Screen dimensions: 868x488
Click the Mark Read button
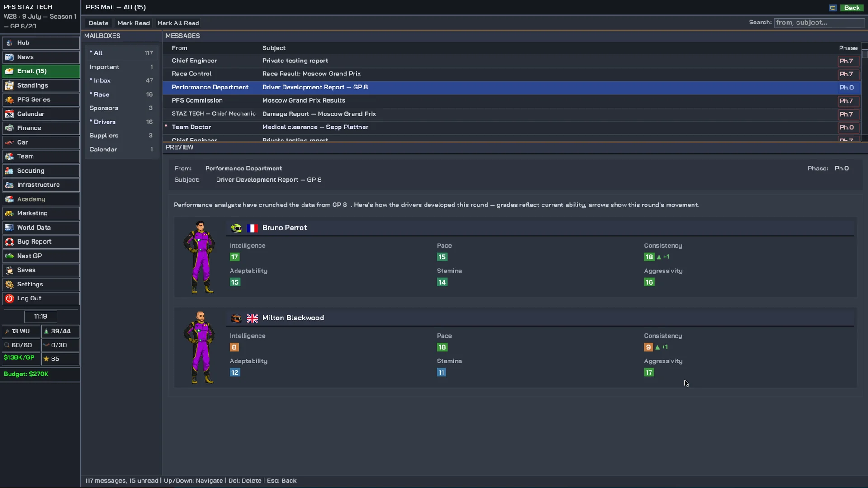tap(133, 23)
